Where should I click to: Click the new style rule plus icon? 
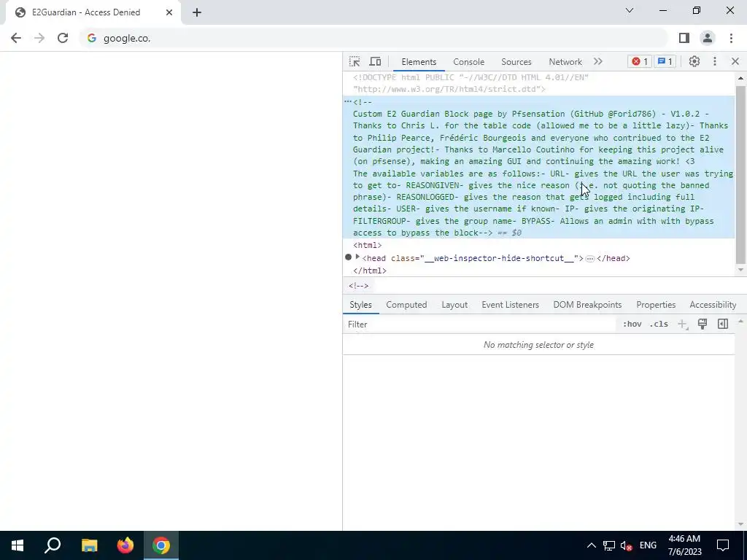683,324
